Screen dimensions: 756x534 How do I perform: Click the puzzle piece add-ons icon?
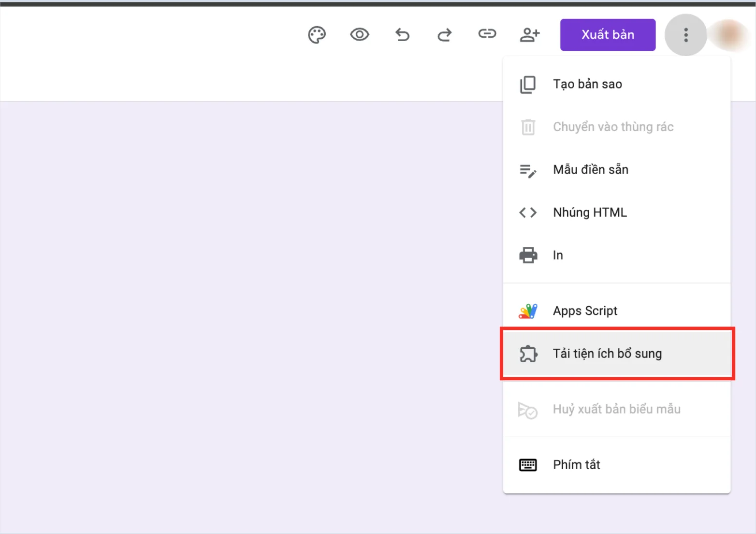pyautogui.click(x=528, y=354)
